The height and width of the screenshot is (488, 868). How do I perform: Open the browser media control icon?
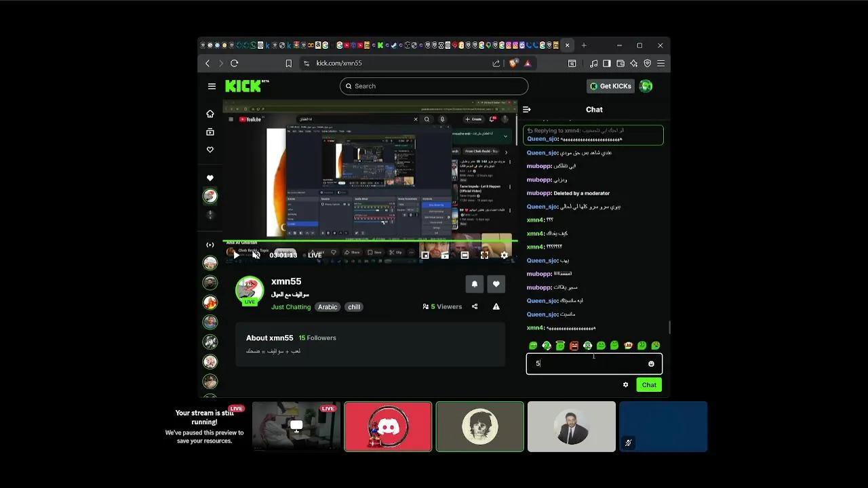[594, 63]
